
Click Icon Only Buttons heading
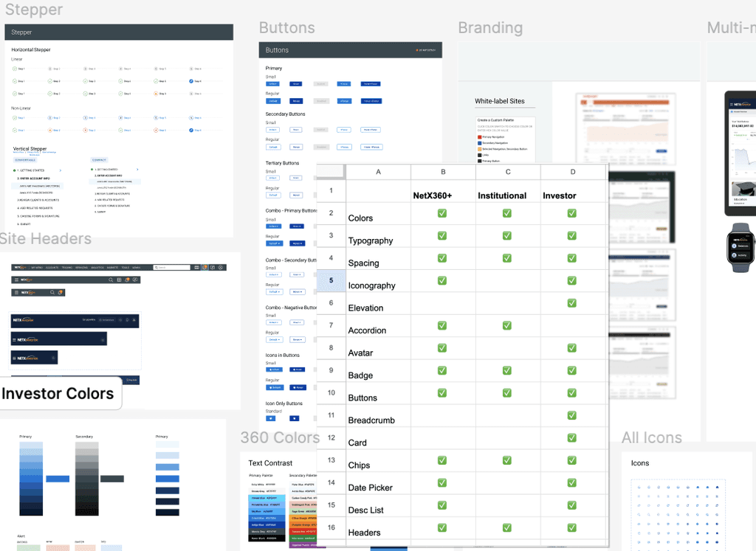(x=284, y=403)
